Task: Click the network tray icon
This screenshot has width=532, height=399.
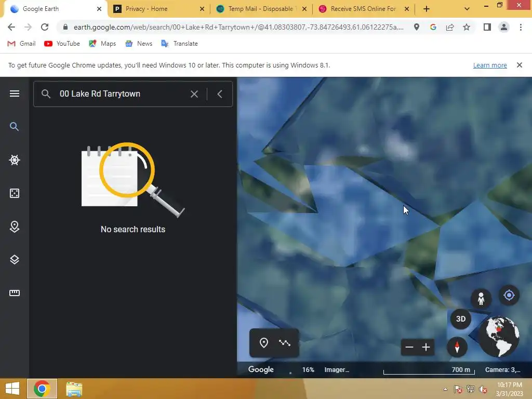Action: [470, 389]
